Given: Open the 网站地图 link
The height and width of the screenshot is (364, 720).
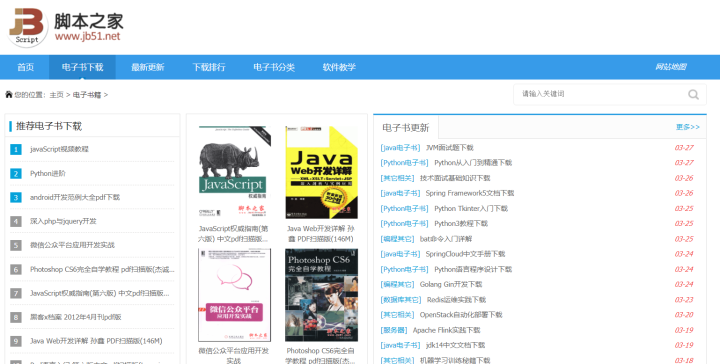Looking at the screenshot, I should click(670, 67).
